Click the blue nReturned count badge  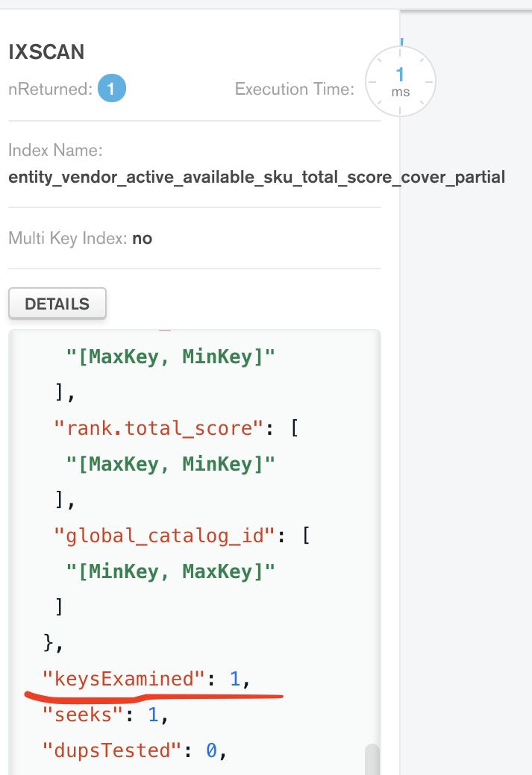111,90
